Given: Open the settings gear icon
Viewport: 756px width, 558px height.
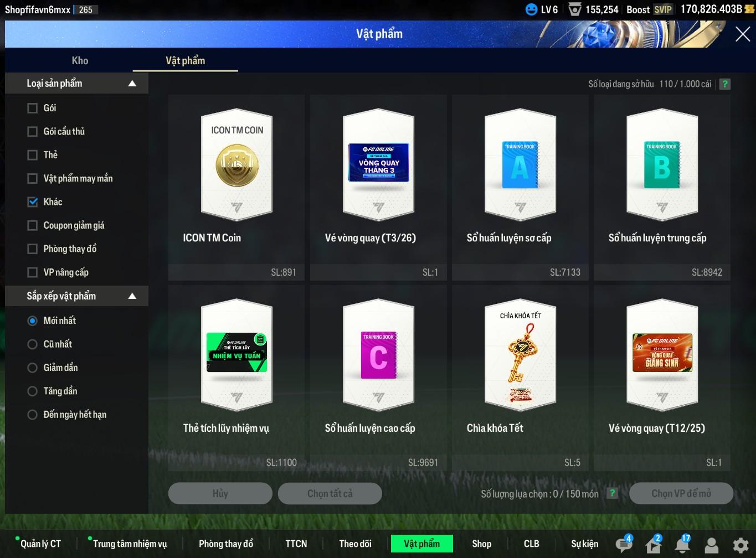Looking at the screenshot, I should pos(740,545).
